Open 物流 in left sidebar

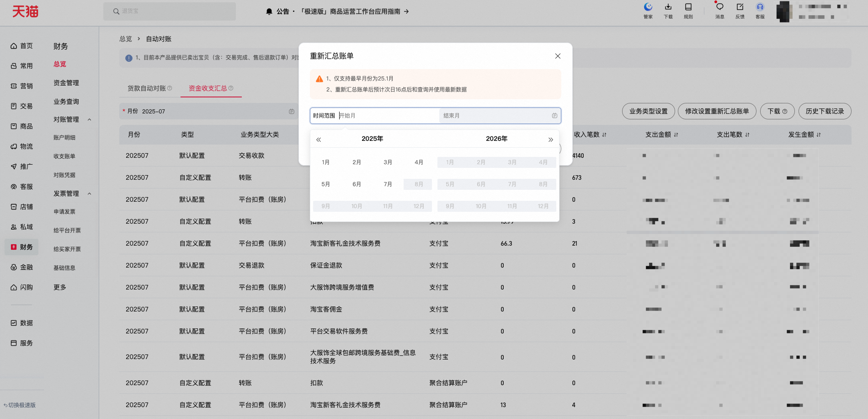pos(22,146)
